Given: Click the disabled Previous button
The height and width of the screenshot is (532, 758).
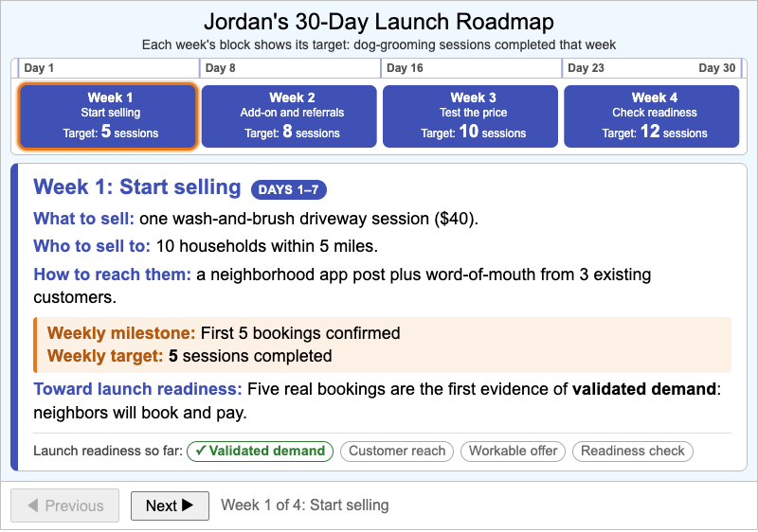Looking at the screenshot, I should [x=64, y=505].
